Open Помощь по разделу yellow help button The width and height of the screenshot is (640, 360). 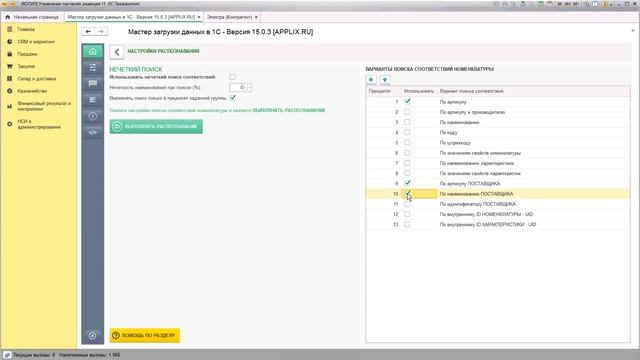[144, 336]
